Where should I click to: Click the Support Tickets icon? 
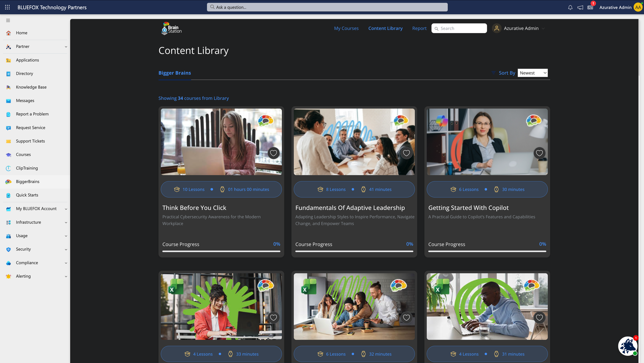(x=9, y=141)
